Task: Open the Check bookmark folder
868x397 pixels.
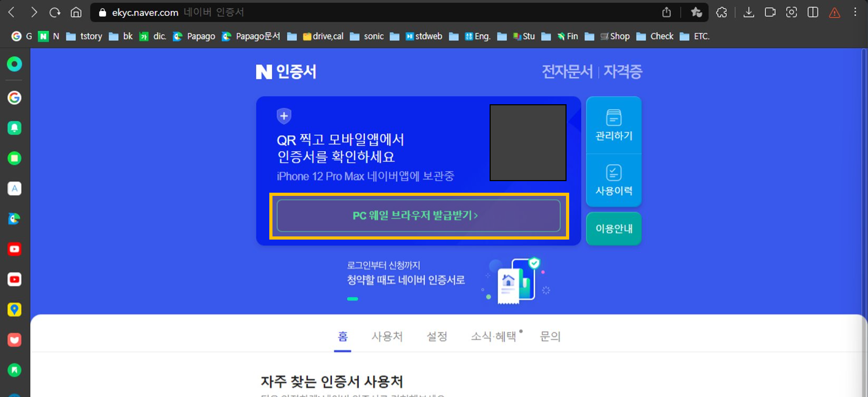Action: click(655, 36)
